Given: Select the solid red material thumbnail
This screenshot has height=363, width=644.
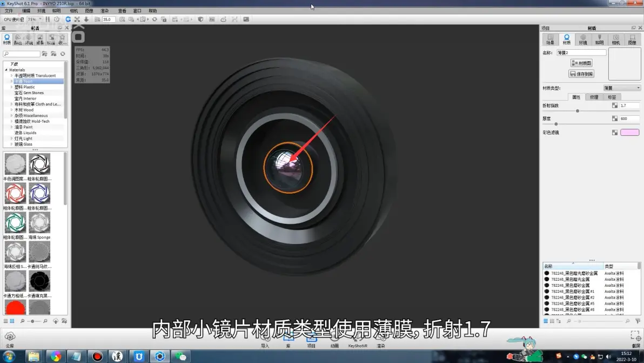Looking at the screenshot, I should [x=15, y=307].
